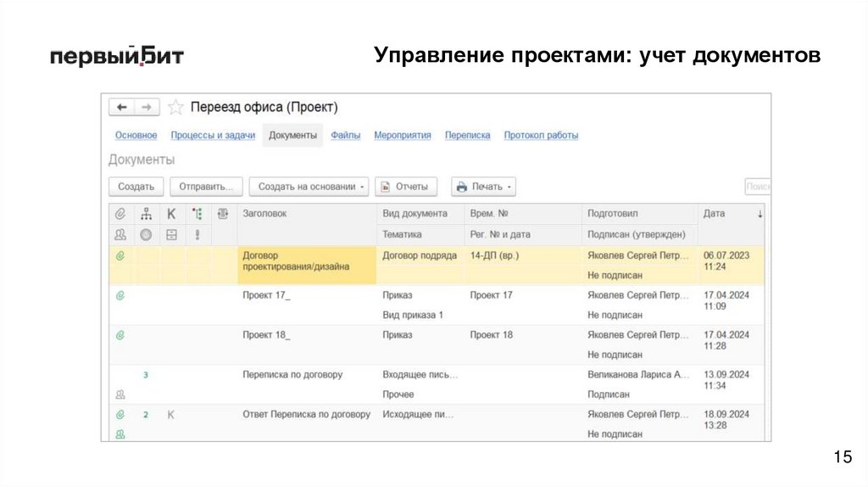
Task: Click Вид приказа 1 cell
Action: 413,316
